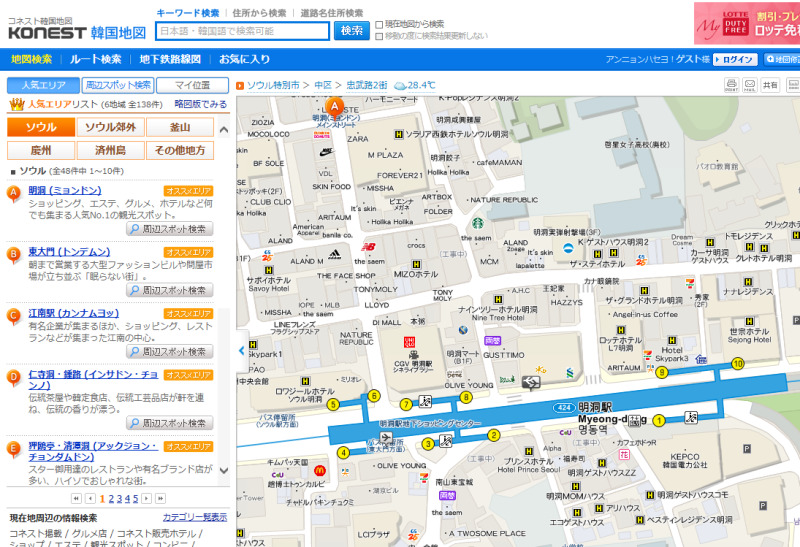Jump to last page of area list

click(160, 498)
